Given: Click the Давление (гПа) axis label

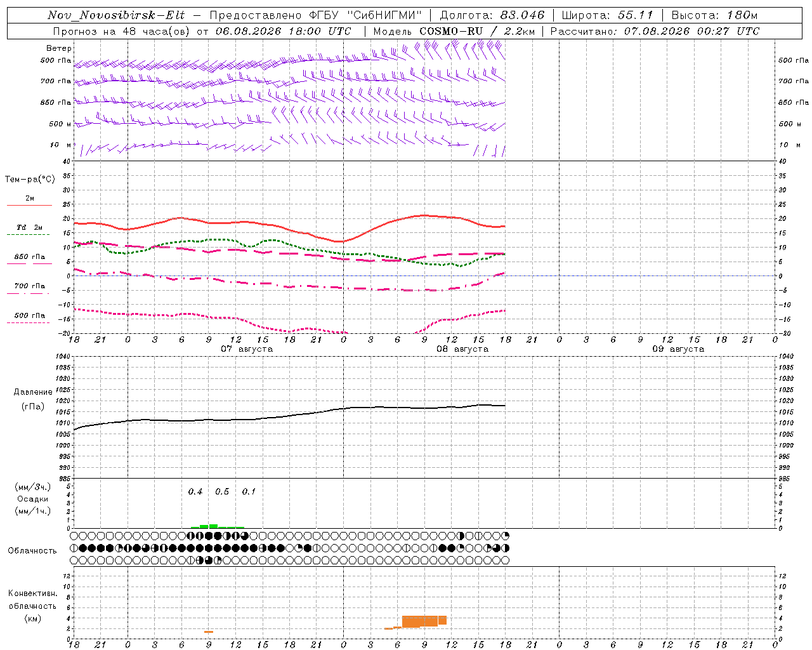Looking at the screenshot, I should 33,399.
